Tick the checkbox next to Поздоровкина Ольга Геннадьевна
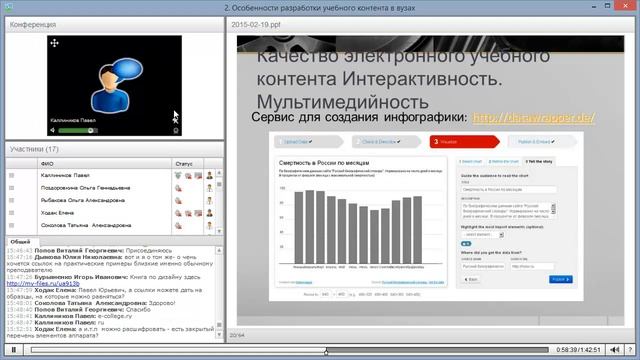The image size is (640, 360). point(11,188)
